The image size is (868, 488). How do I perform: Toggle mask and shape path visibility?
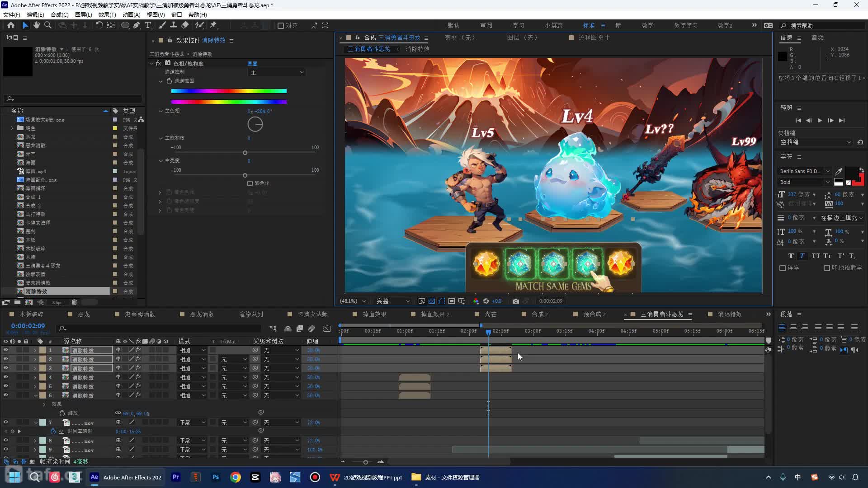(442, 301)
